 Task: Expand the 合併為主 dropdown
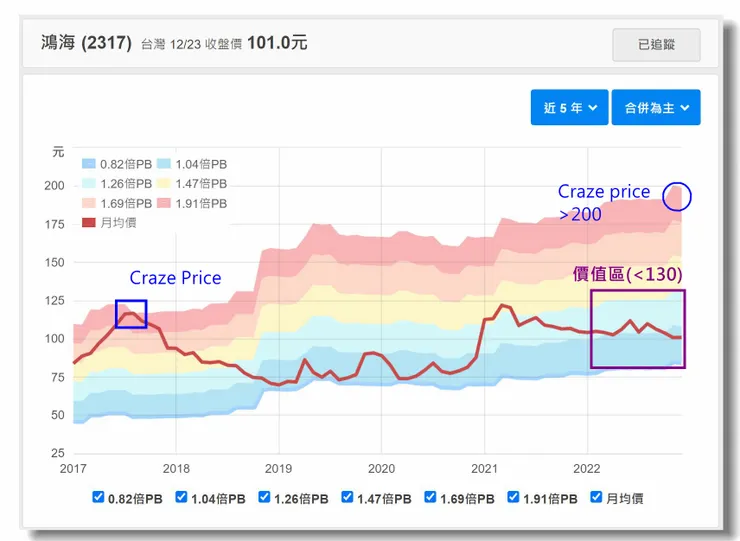point(655,108)
